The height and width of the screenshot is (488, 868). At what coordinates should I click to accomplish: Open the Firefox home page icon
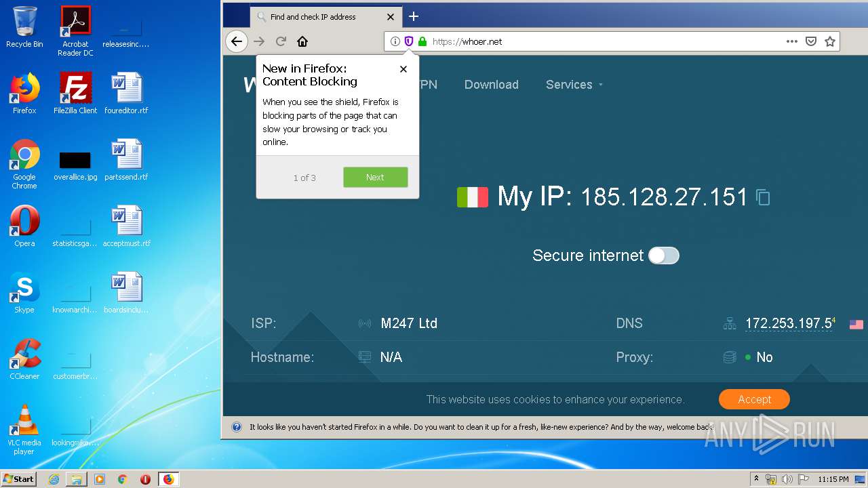point(302,41)
